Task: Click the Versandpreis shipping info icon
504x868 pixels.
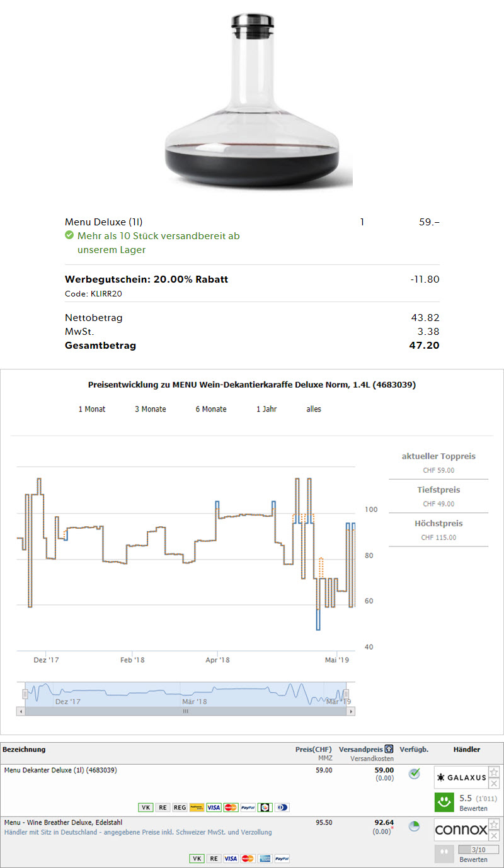Action: pyautogui.click(x=389, y=750)
